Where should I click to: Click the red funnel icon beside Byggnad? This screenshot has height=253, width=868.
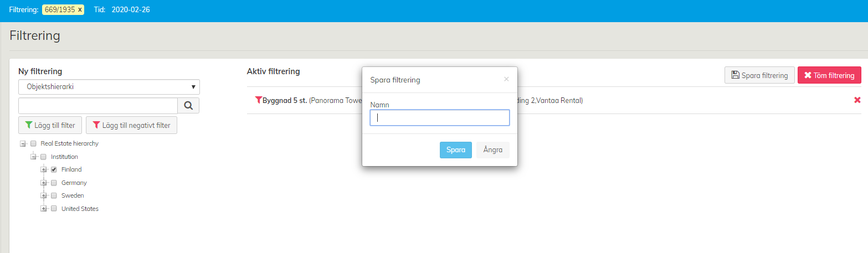pos(258,100)
